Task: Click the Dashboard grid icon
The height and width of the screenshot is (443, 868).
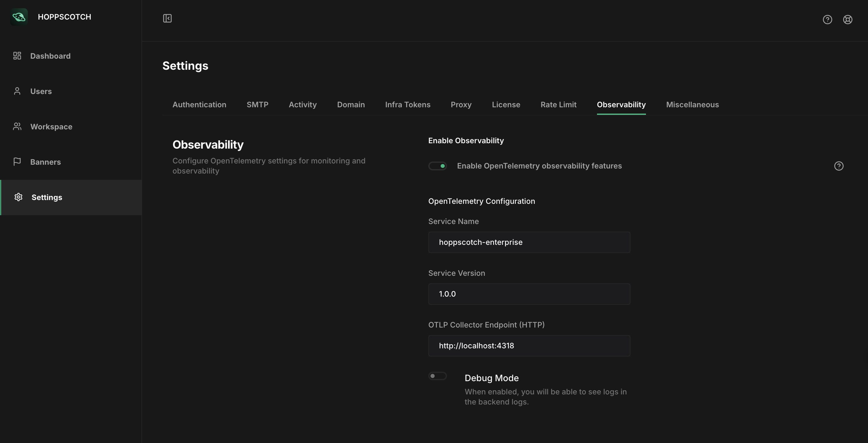Action: 17,56
